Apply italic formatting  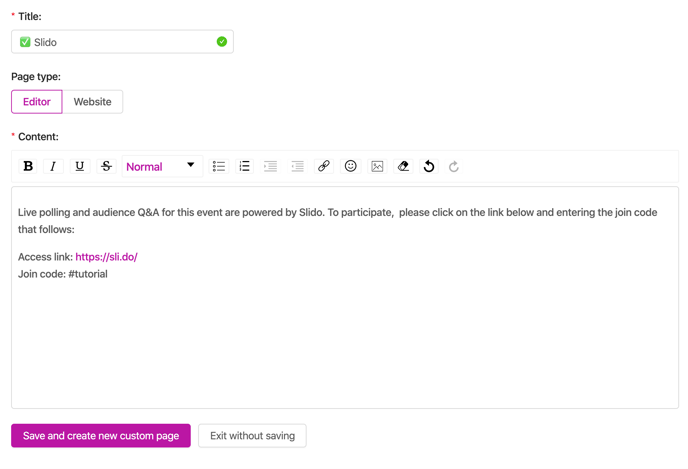[x=53, y=166]
